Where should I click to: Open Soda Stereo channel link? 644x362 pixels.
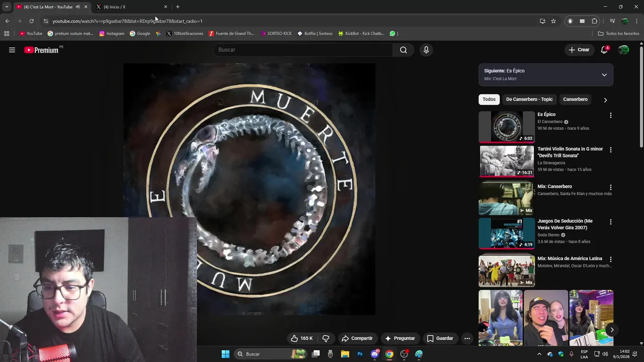(548, 235)
